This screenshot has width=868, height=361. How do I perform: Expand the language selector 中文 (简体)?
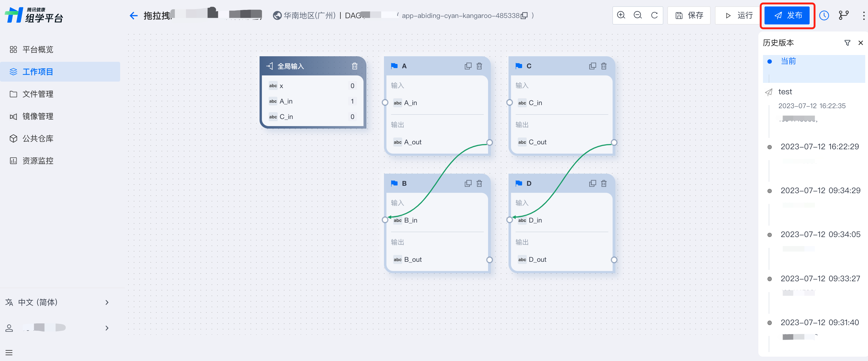coord(57,302)
